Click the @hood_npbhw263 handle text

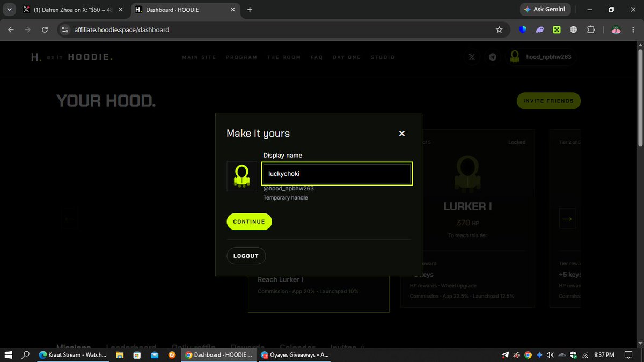pyautogui.click(x=289, y=189)
